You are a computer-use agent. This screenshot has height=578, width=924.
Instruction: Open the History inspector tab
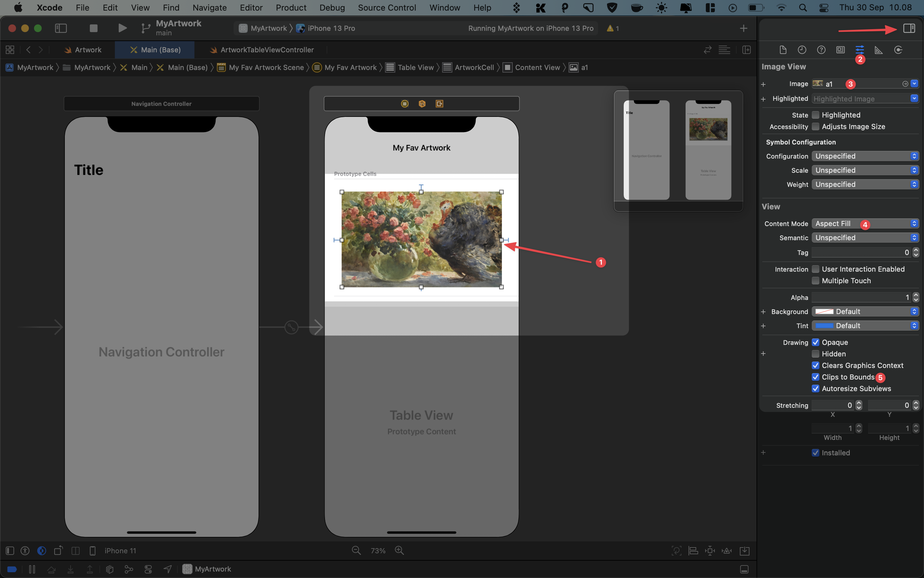coord(802,50)
